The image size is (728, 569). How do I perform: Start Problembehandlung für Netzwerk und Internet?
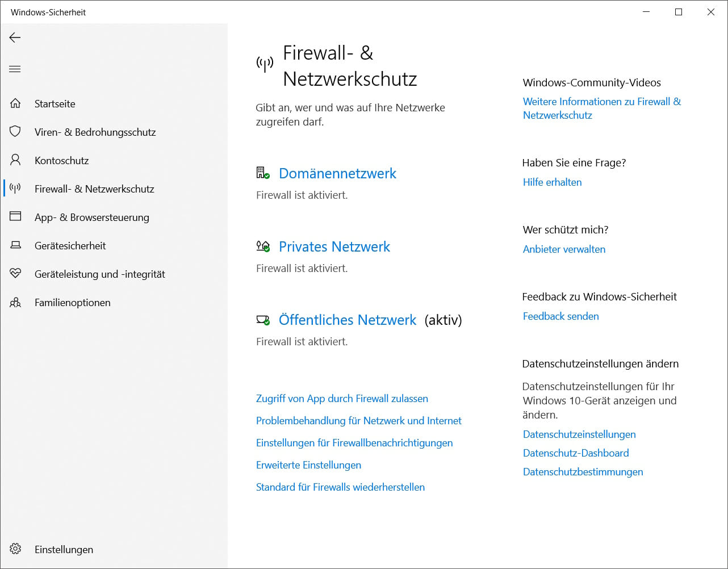[359, 420]
